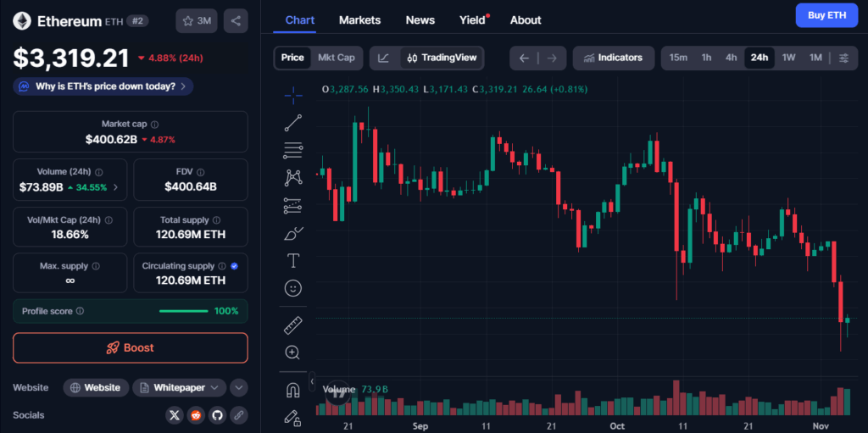Image resolution: width=868 pixels, height=433 pixels.
Task: Open the Chart tab
Action: (300, 20)
